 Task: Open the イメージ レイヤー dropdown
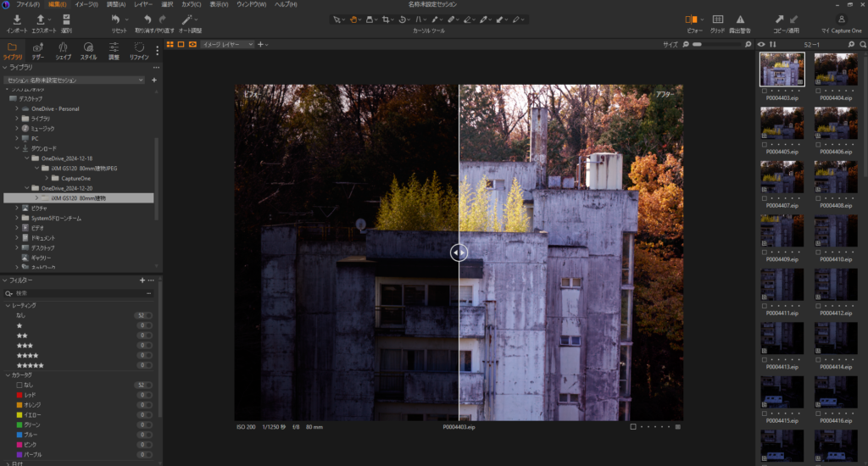point(227,44)
